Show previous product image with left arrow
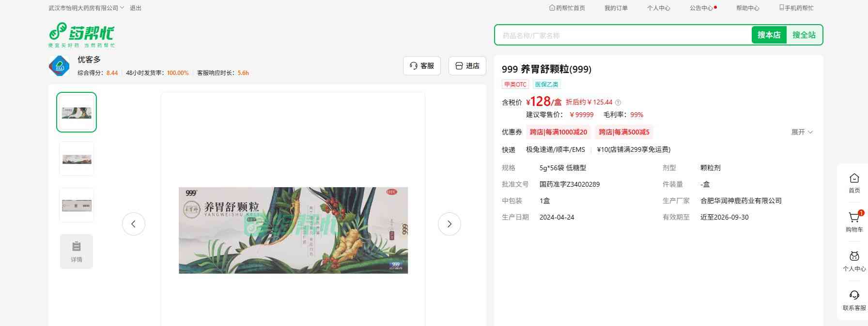868x326 pixels. point(134,224)
